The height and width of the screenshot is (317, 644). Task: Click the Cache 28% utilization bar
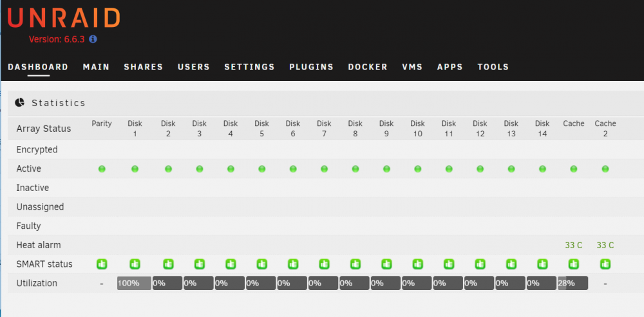coord(573,283)
